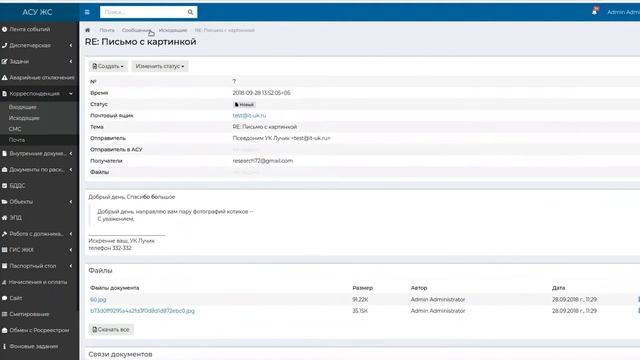The width and height of the screenshot is (640, 360).
Task: Click the Начисления и оплаты chart icon
Action: click(4, 282)
